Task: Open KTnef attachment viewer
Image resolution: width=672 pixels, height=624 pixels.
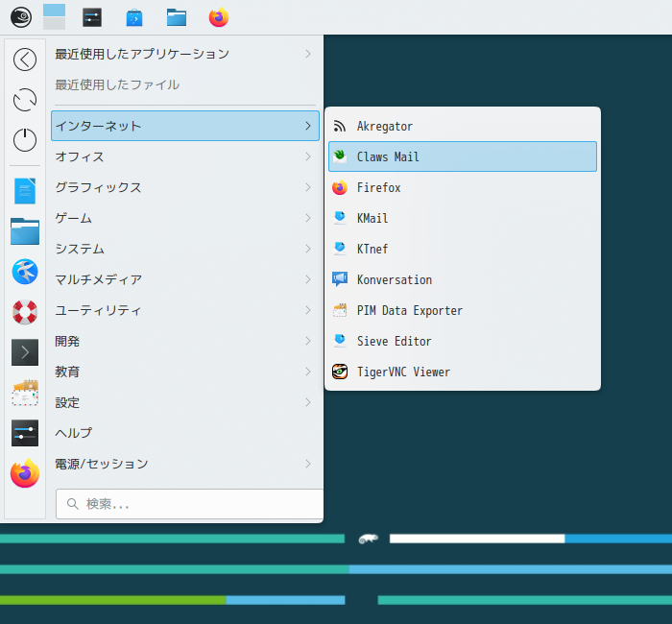Action: tap(463, 249)
